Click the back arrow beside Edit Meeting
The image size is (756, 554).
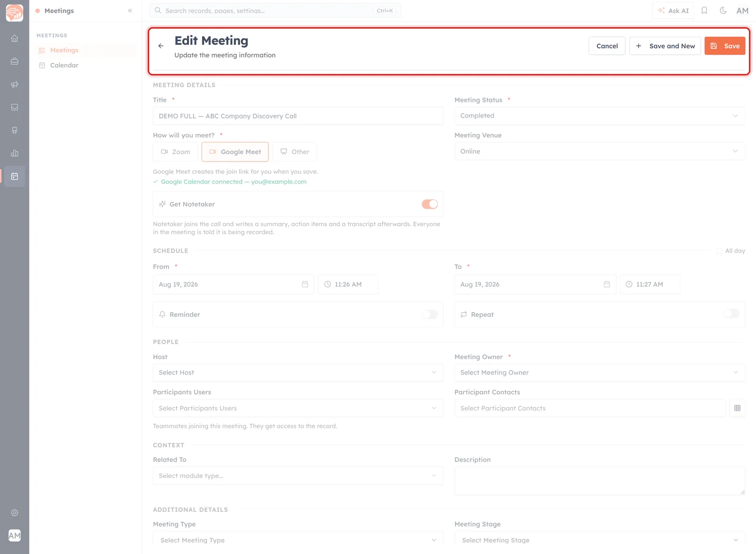[x=161, y=46]
